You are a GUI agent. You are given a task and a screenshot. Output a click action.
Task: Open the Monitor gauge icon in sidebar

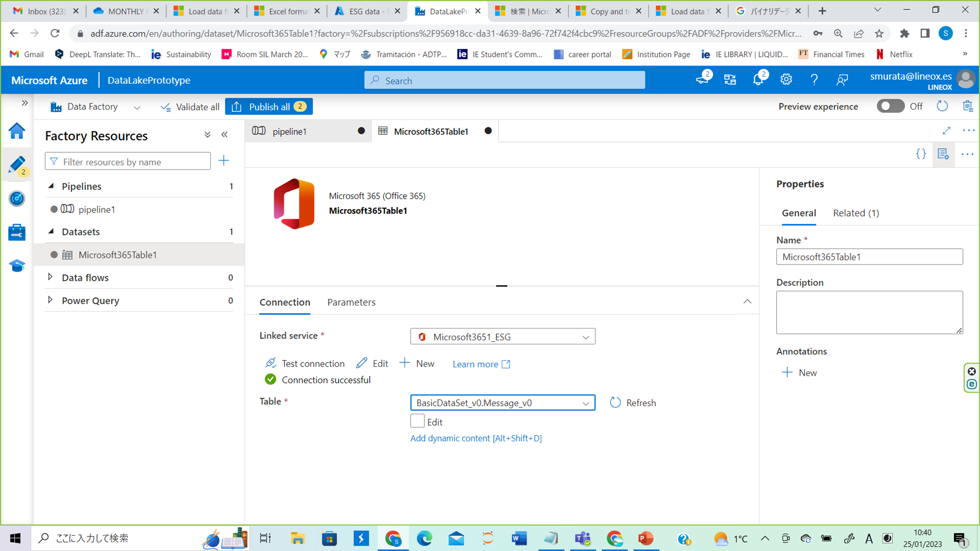[17, 198]
